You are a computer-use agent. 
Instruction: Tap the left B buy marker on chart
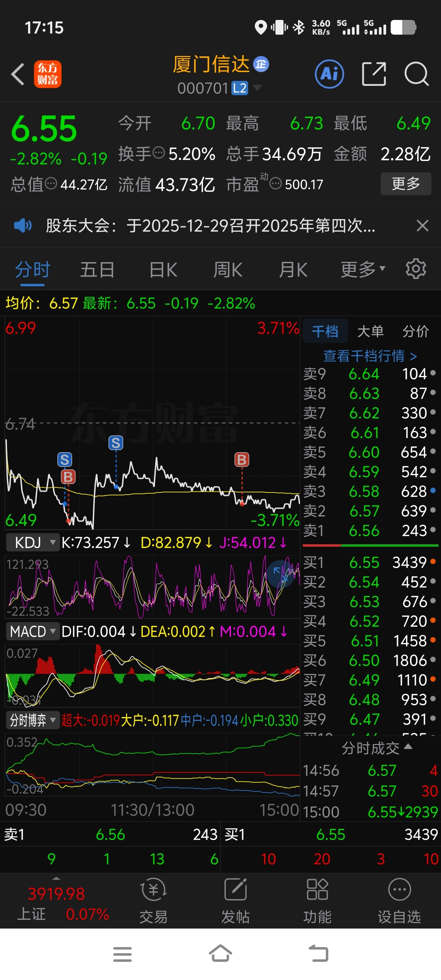coord(69,477)
